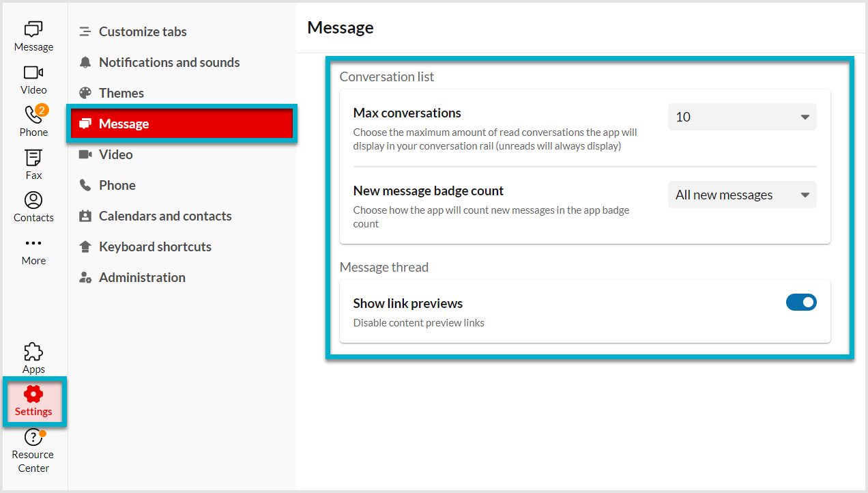Select Customize tabs settings
The image size is (868, 493).
coord(143,31)
